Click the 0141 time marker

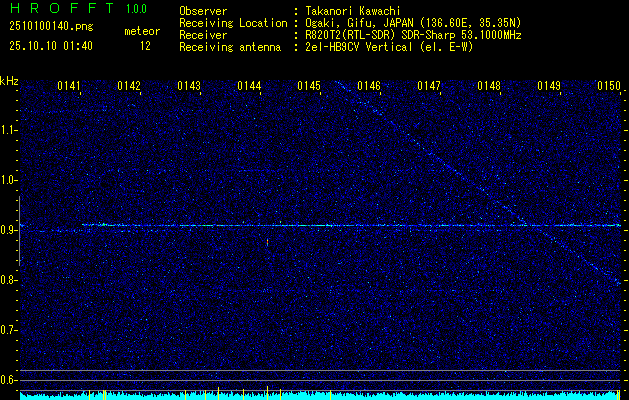point(69,86)
